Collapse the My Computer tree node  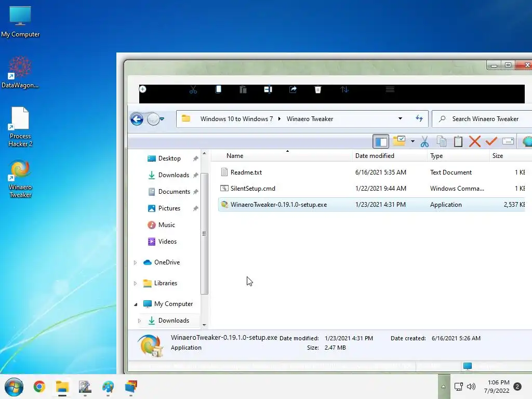pyautogui.click(x=136, y=304)
